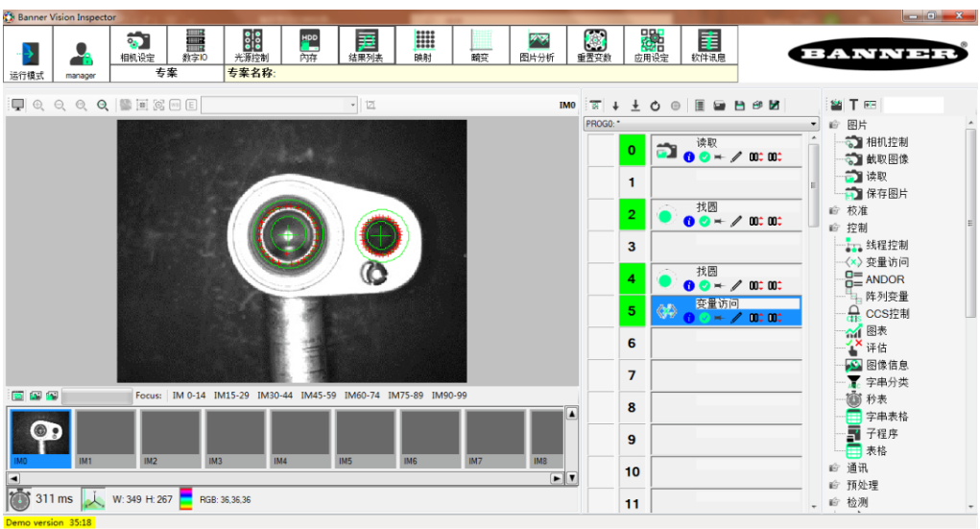Toggle green checkmark on step 2 找圆

coord(705,222)
